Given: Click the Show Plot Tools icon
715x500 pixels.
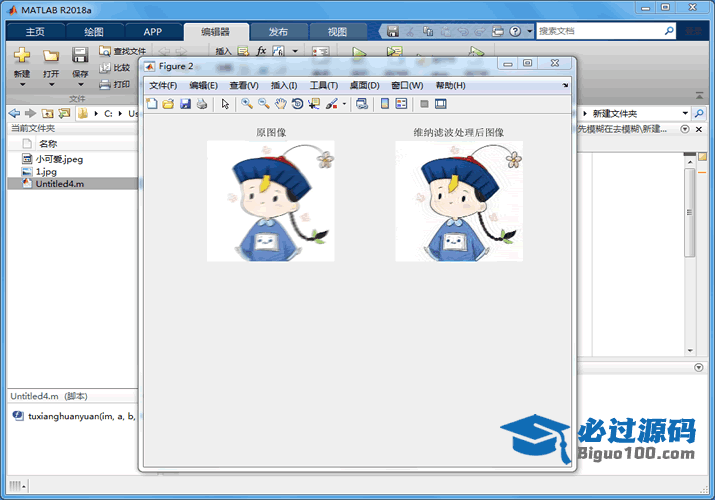Looking at the screenshot, I should click(440, 104).
